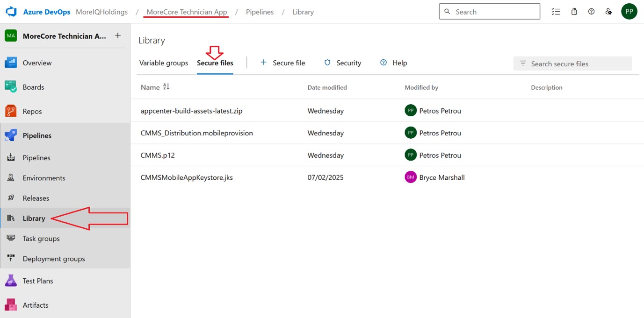Collapse the Pipelines section in sidebar
Screen dimensions: 644x318
37,135
